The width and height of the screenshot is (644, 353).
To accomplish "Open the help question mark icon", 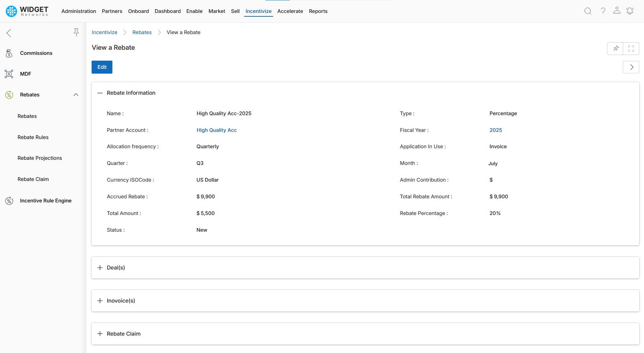I will (x=603, y=11).
